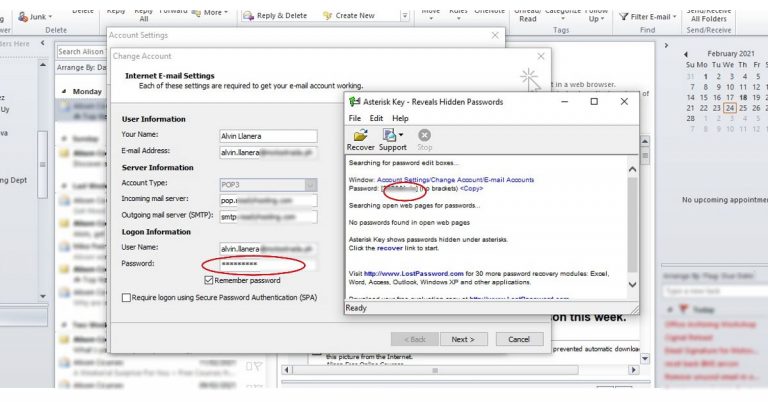Click the Arrange By header in message list
Screen dimensions: 768x402
pyautogui.click(x=81, y=68)
